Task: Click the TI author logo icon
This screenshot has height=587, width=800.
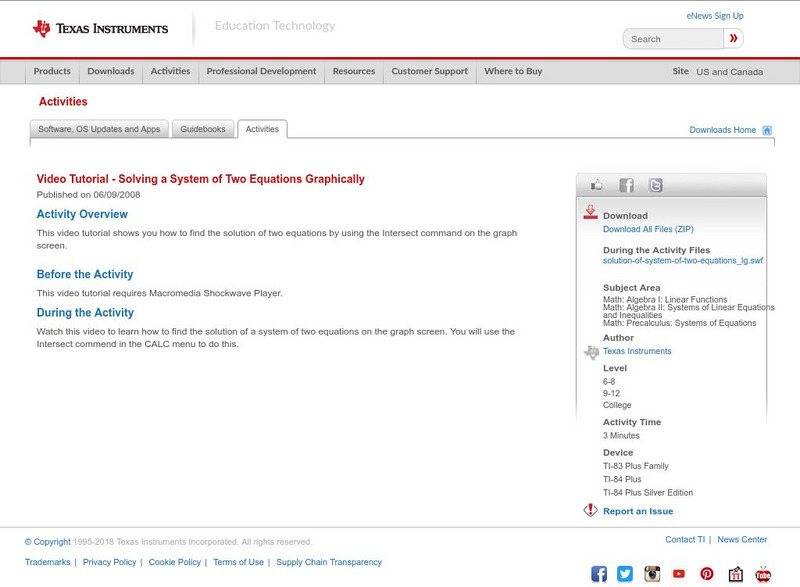Action: [591, 352]
